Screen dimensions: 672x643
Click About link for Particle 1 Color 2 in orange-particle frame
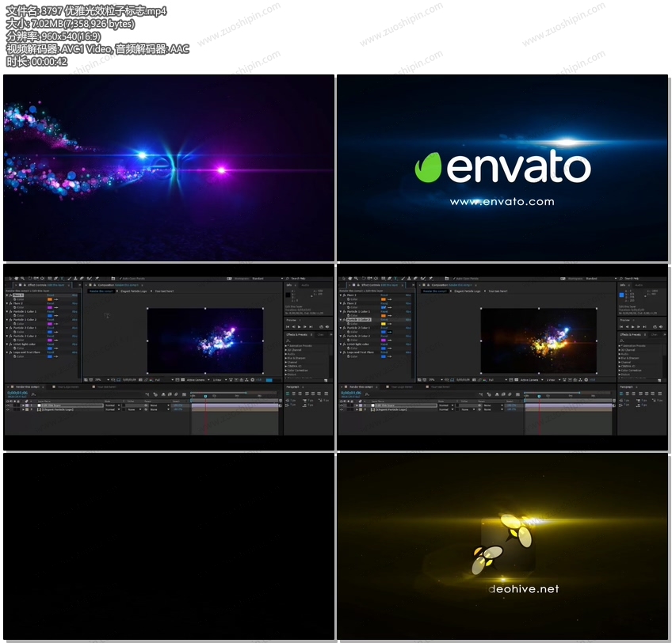coord(409,319)
